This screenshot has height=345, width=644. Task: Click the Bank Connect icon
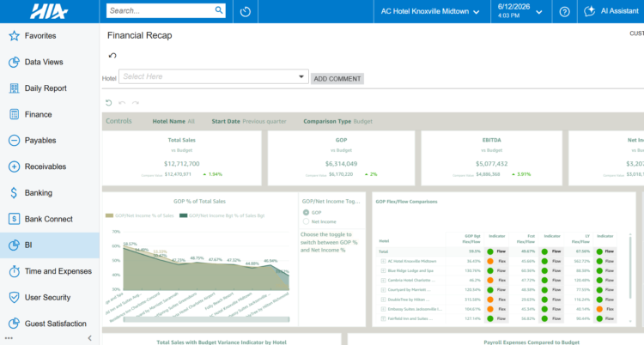[14, 219]
